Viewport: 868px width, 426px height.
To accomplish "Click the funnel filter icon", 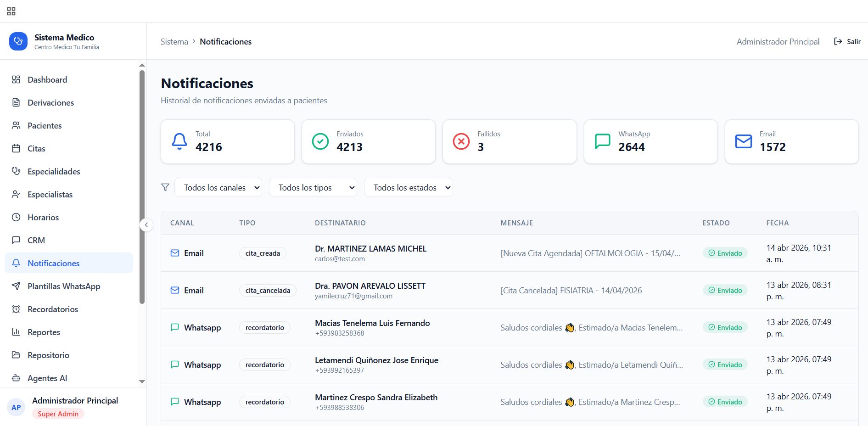I will pyautogui.click(x=165, y=187).
